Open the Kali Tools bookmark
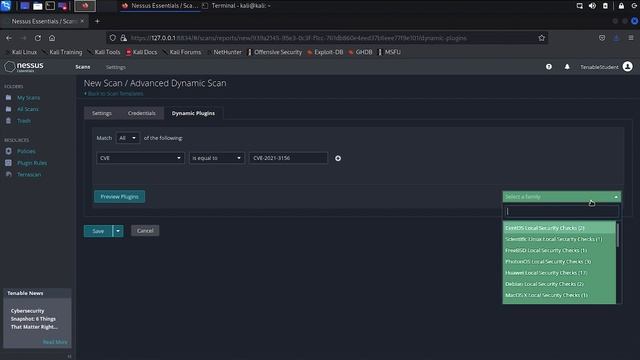640x360 pixels. (x=104, y=52)
